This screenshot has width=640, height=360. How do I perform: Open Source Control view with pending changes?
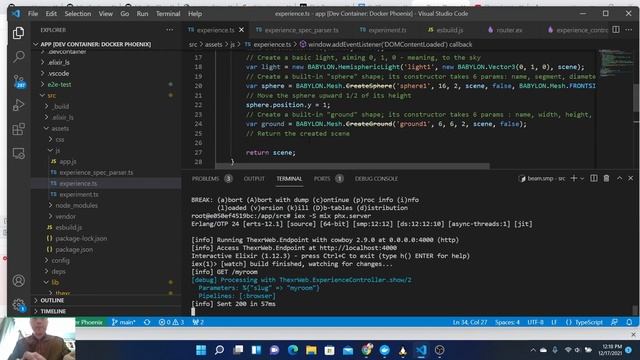(x=18, y=81)
